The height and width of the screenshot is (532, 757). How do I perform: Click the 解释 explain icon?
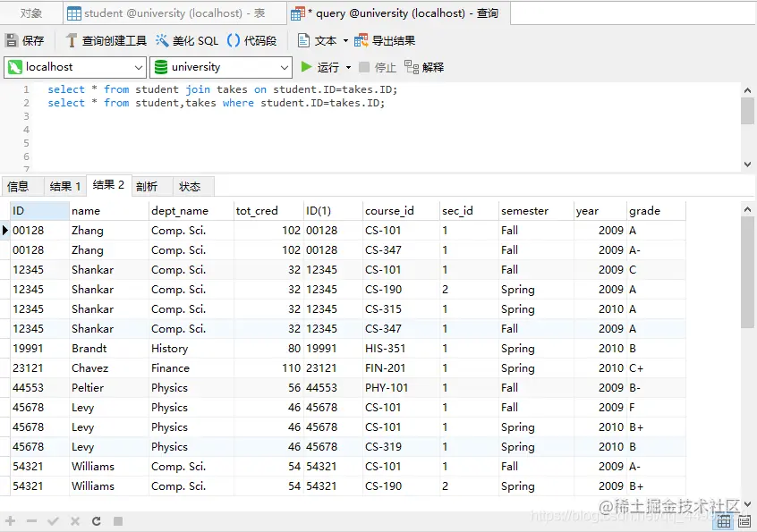point(412,67)
